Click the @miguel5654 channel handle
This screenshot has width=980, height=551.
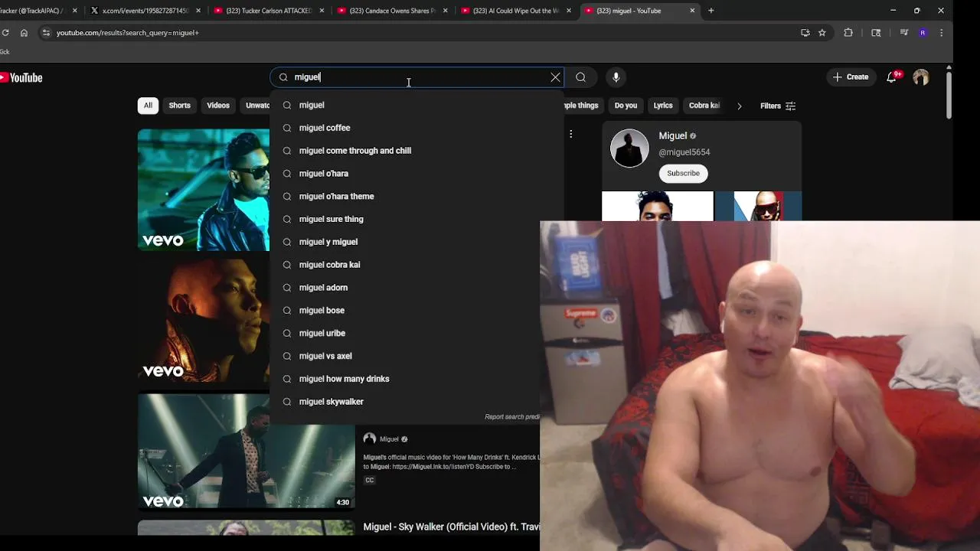pos(684,152)
